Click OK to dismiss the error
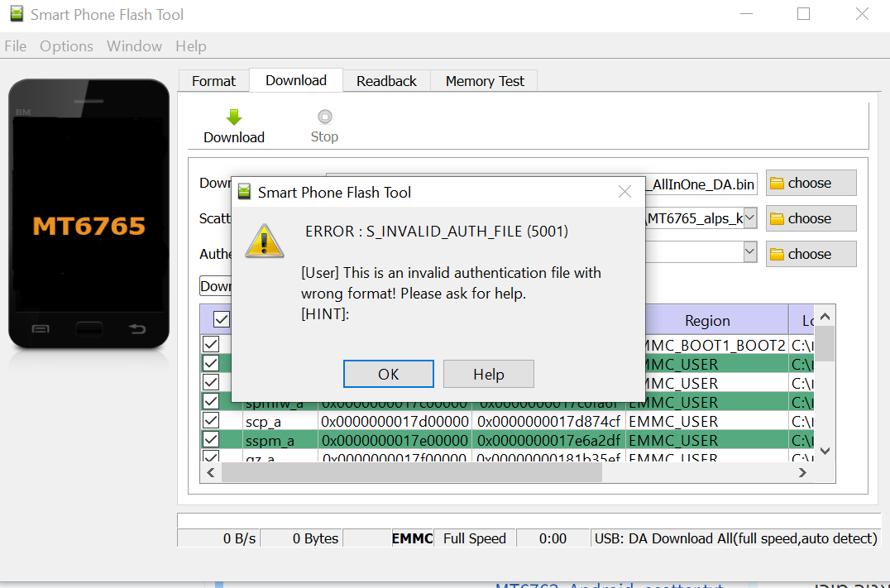The image size is (890, 588). click(x=388, y=374)
